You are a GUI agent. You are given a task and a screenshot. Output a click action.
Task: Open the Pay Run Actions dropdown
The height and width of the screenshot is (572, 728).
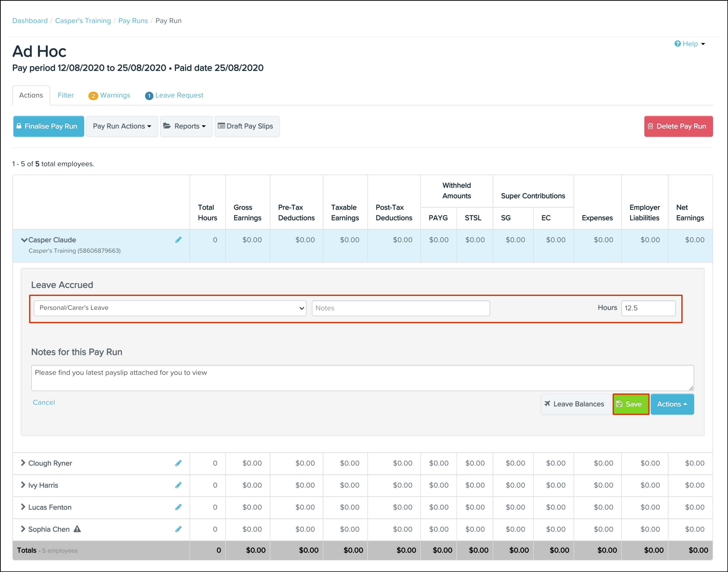click(x=122, y=126)
